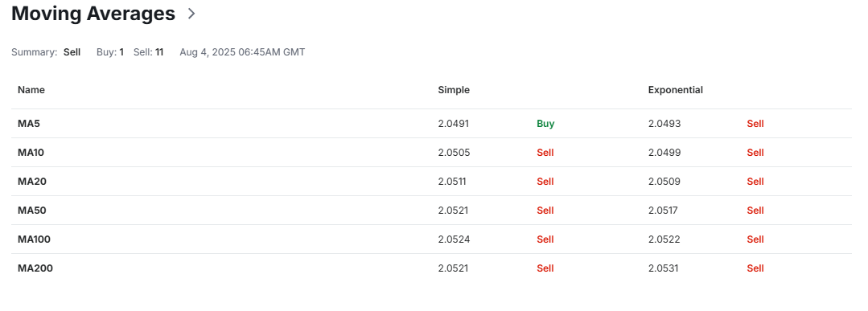868x311 pixels.
Task: Click the MA20 exponential Sell signal
Action: tap(755, 181)
